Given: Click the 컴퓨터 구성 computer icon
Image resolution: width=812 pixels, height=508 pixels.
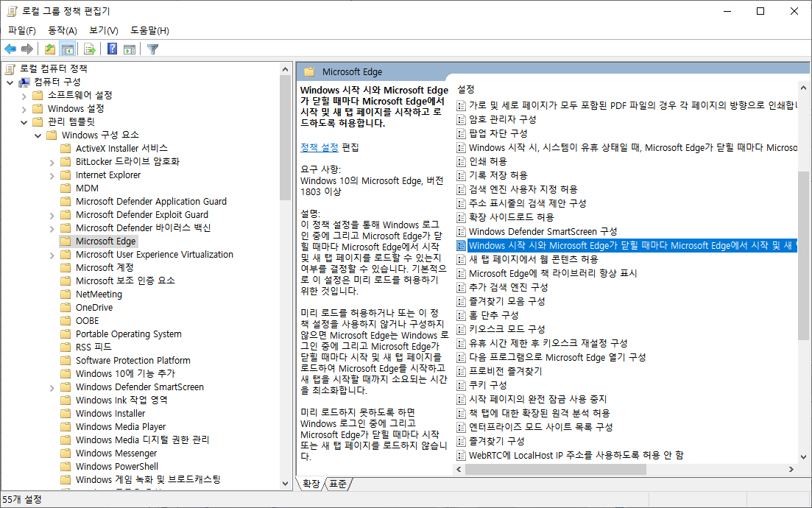Looking at the screenshot, I should (24, 82).
